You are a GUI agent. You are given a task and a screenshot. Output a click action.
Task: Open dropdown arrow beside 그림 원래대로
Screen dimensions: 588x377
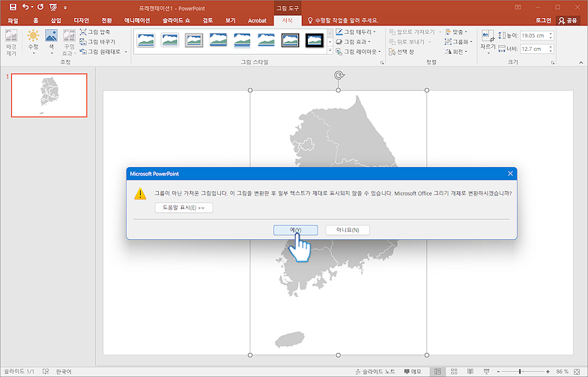pos(126,52)
